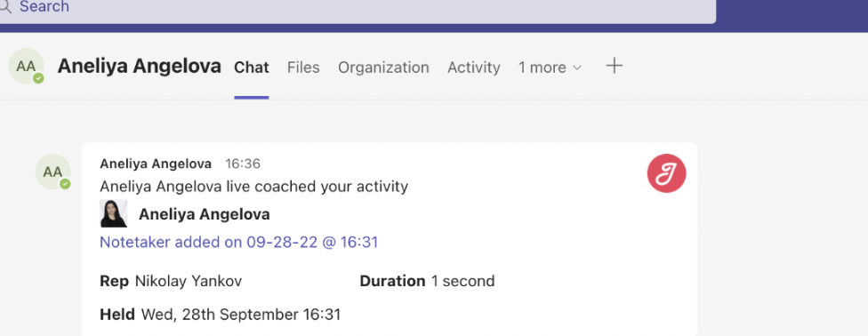Open the AA avatar in the chat header
The image size is (868, 336).
[26, 66]
